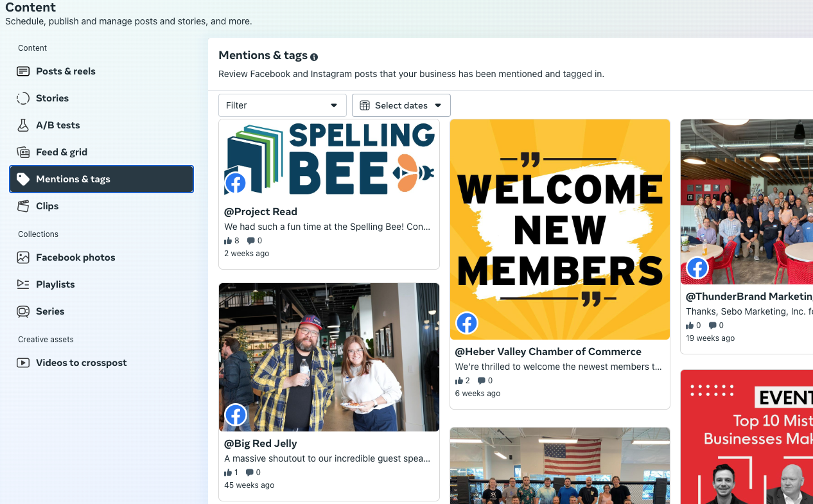Click the calendar icon in Select dates

click(x=365, y=105)
